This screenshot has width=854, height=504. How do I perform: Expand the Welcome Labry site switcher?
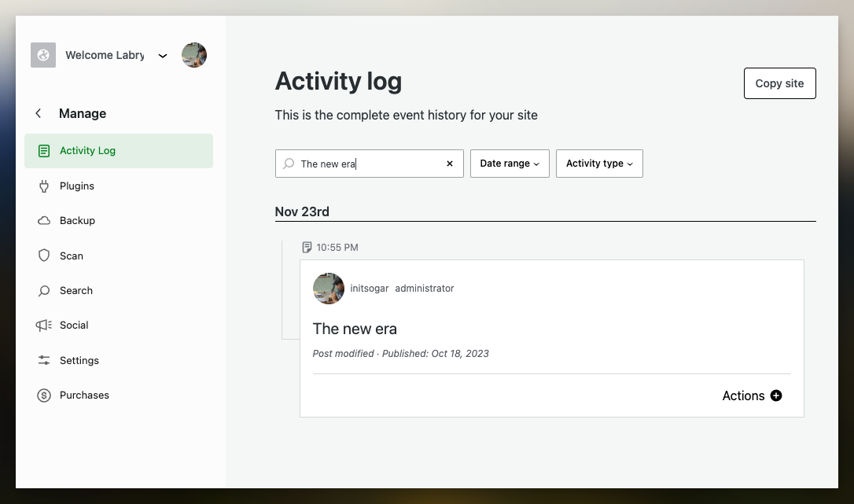point(163,56)
